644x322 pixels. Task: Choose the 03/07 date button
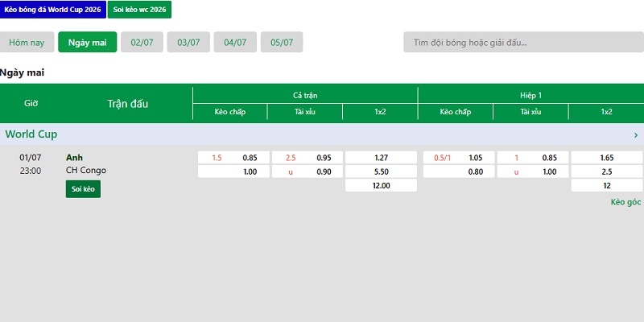click(x=188, y=43)
